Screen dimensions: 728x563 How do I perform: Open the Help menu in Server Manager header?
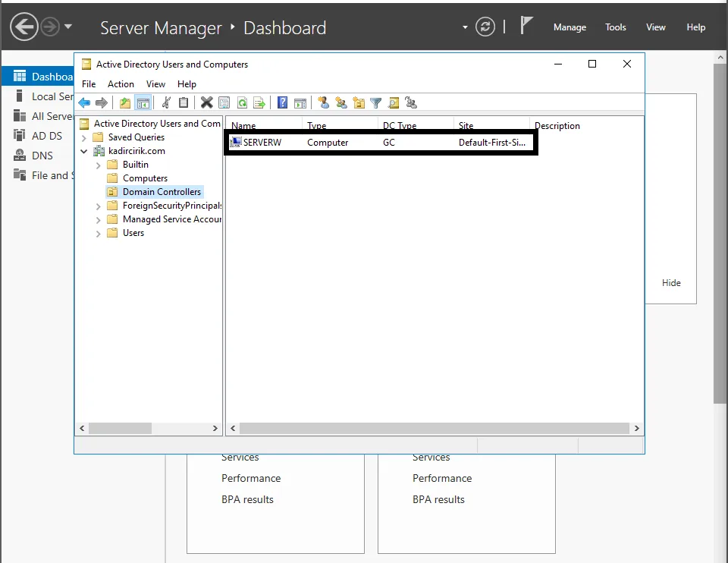[x=696, y=27]
